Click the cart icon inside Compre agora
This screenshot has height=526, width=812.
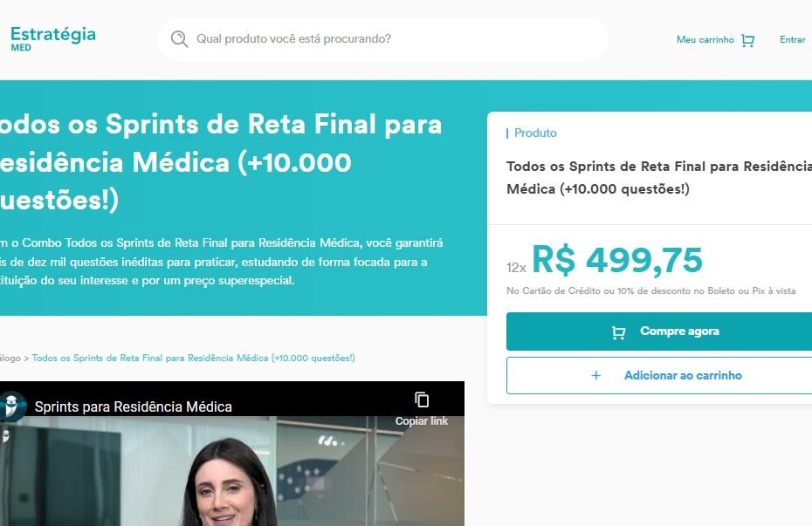pos(618,332)
